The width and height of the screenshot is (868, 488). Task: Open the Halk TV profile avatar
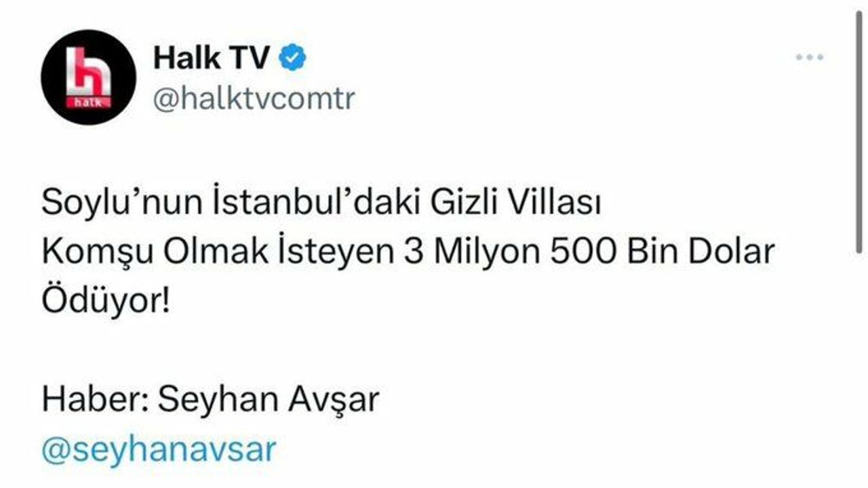click(x=88, y=77)
